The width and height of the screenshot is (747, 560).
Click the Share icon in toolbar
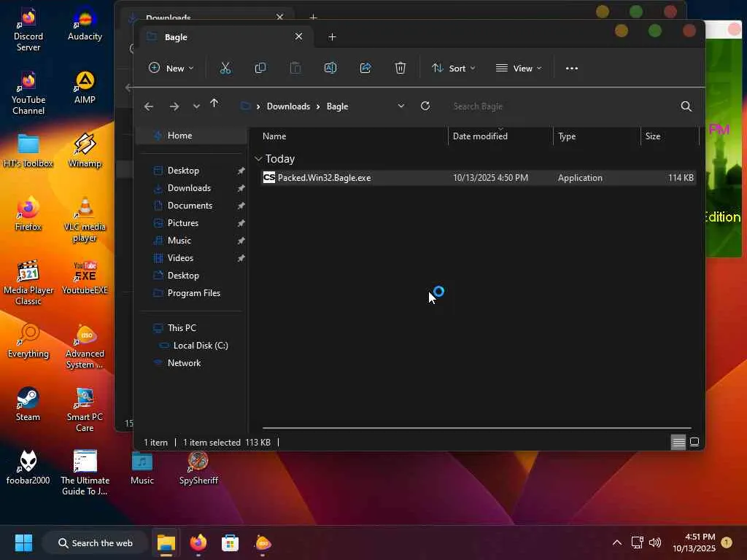(365, 68)
